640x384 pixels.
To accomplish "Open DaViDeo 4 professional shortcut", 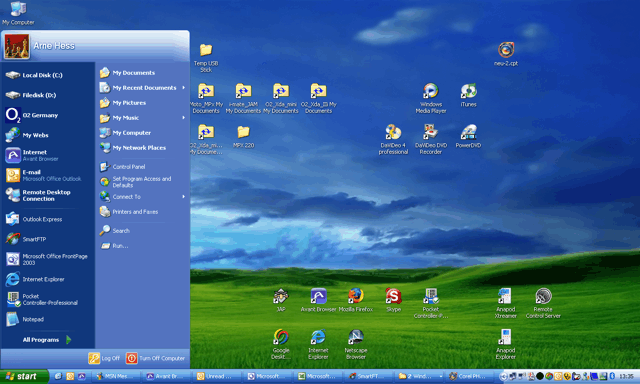I will click(393, 139).
